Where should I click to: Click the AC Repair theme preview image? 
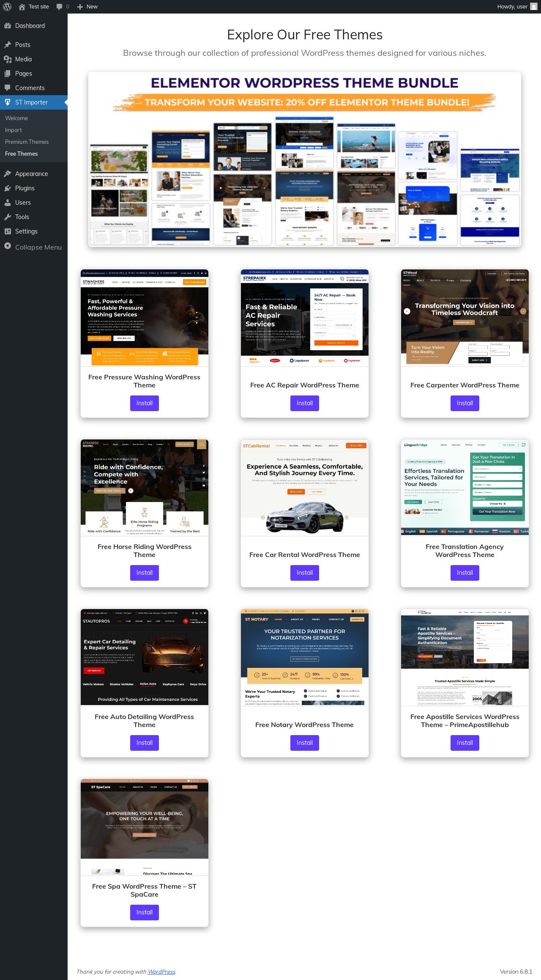[x=305, y=318]
